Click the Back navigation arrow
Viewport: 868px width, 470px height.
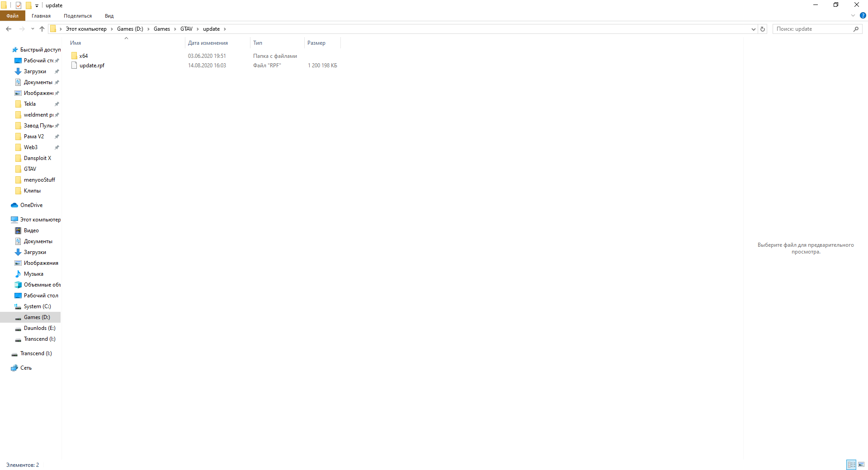9,29
